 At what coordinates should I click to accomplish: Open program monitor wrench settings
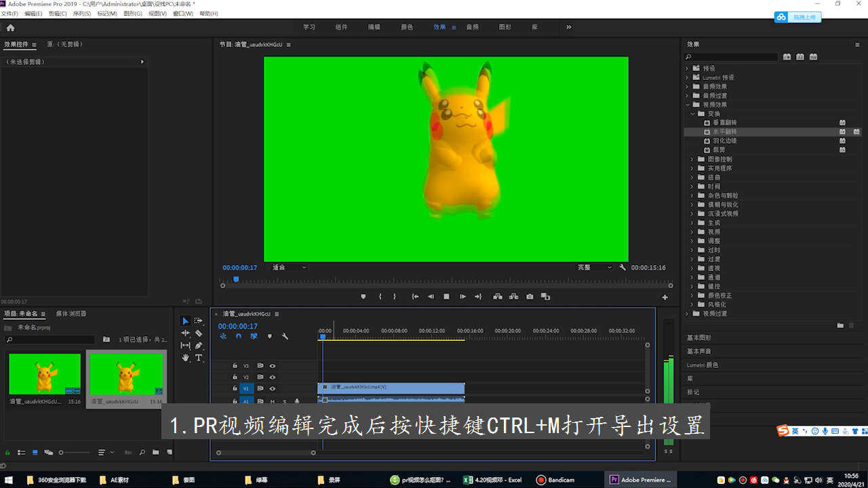pyautogui.click(x=623, y=268)
